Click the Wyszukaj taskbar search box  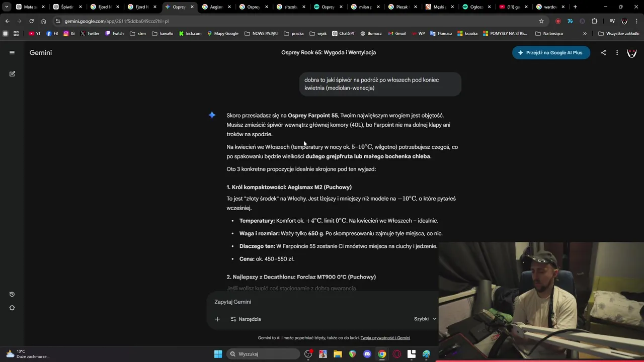point(264,354)
